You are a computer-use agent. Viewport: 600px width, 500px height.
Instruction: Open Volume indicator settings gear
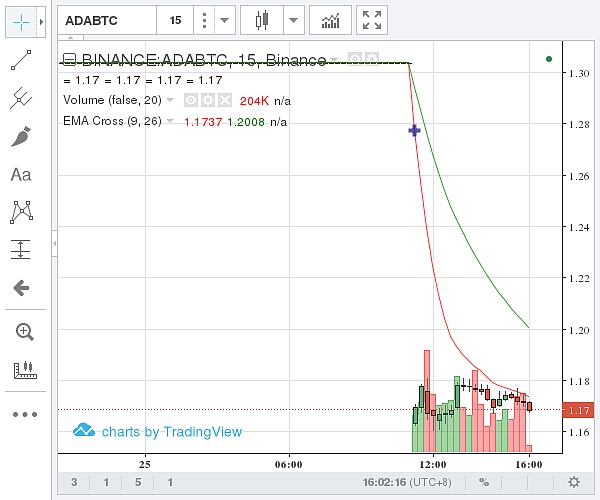(208, 100)
